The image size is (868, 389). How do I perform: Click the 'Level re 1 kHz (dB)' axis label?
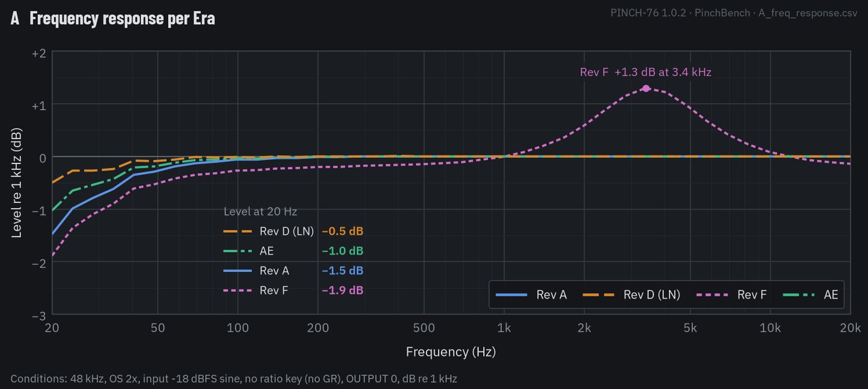coord(18,183)
